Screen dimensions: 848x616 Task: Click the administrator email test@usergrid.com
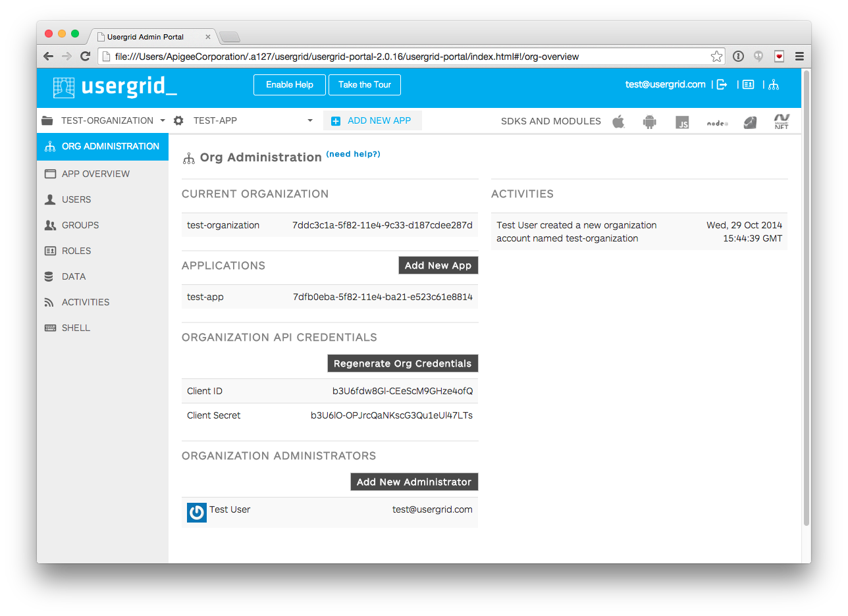pyautogui.click(x=433, y=509)
